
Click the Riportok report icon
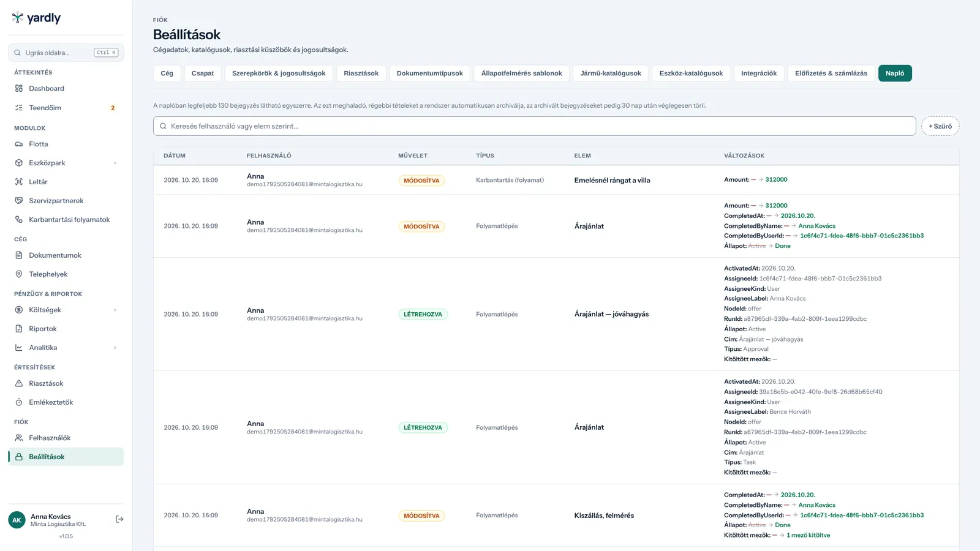pos(18,329)
